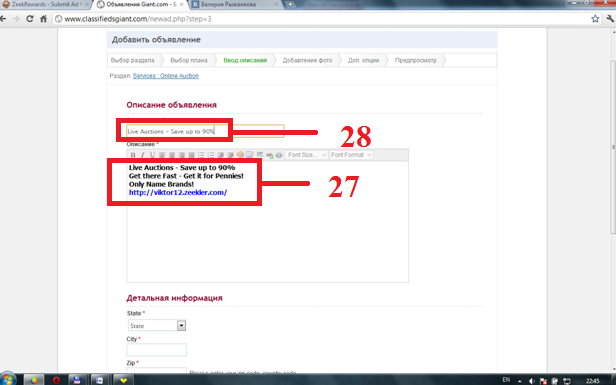Open the Font Format dropdown

point(351,155)
